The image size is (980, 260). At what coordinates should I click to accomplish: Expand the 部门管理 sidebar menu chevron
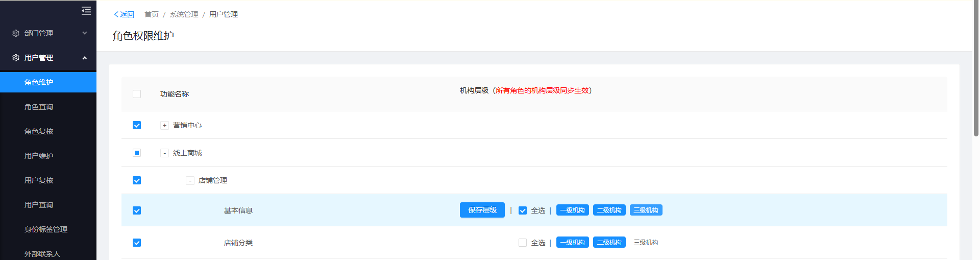[85, 33]
